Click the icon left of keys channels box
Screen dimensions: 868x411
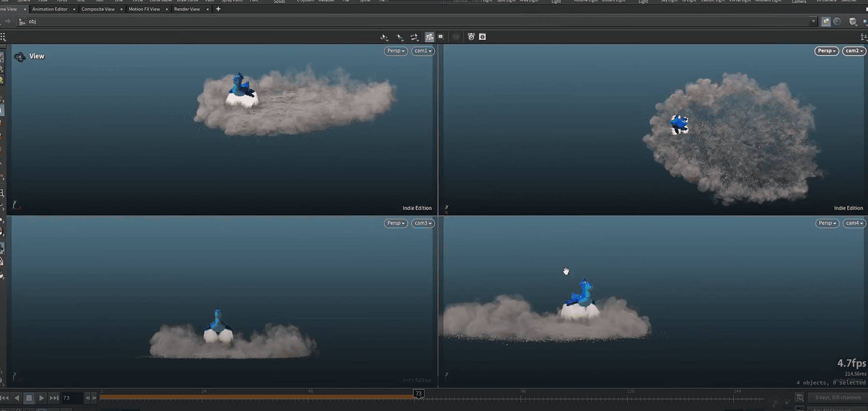(x=800, y=397)
